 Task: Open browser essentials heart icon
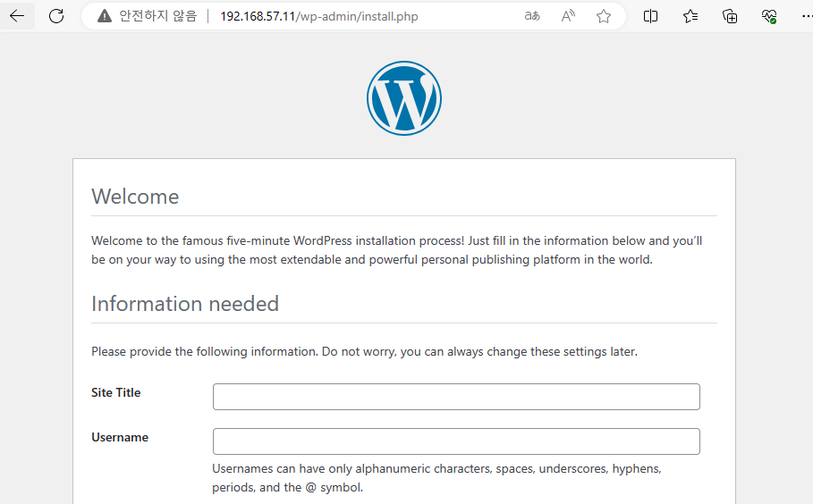769,16
